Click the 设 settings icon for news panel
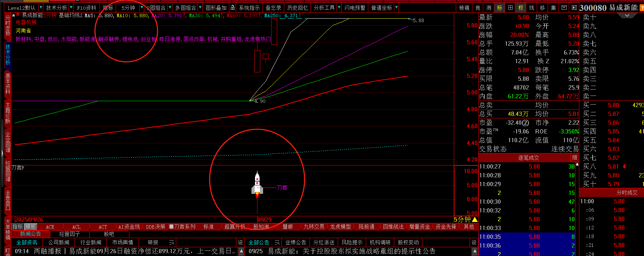The image size is (644, 256). (x=240, y=243)
